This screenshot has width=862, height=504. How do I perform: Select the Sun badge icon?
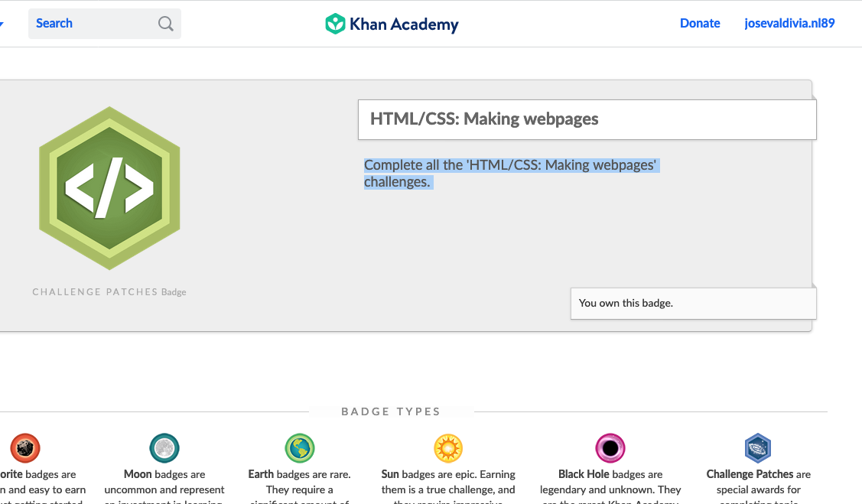[448, 448]
